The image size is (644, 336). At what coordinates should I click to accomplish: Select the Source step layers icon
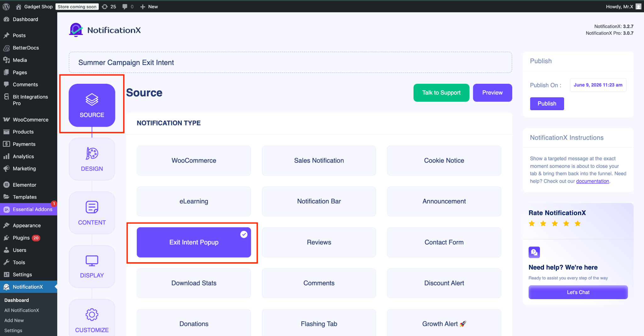pyautogui.click(x=92, y=100)
